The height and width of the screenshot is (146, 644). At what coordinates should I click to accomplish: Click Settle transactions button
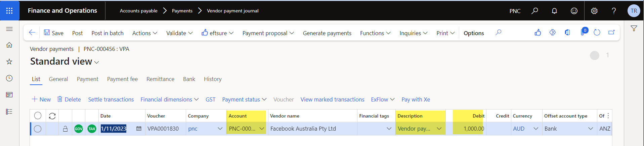coord(111,99)
